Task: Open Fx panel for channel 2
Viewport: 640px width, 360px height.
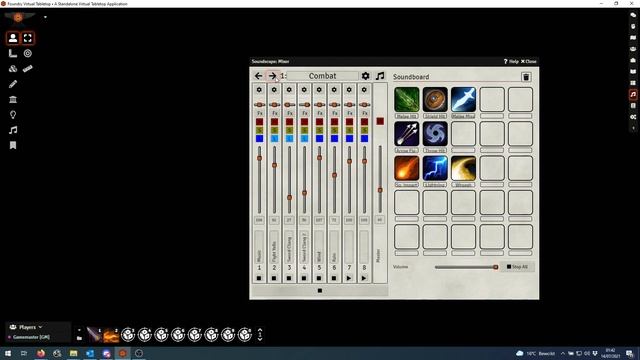Action: tap(274, 113)
